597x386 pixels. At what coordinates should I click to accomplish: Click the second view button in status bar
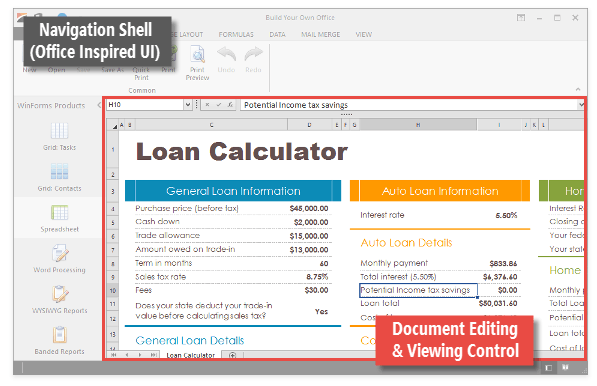coord(565,368)
